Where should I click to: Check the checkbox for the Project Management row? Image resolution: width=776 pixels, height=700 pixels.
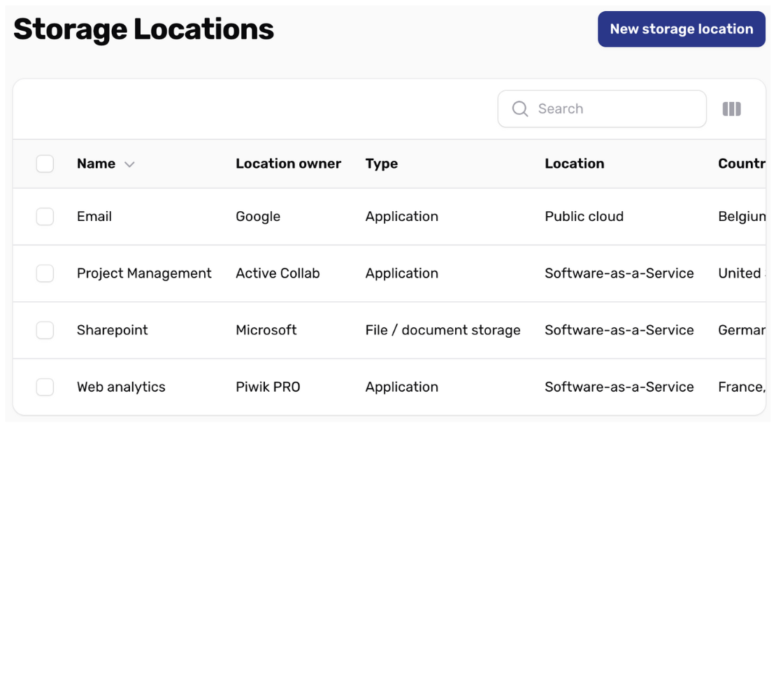(x=45, y=273)
